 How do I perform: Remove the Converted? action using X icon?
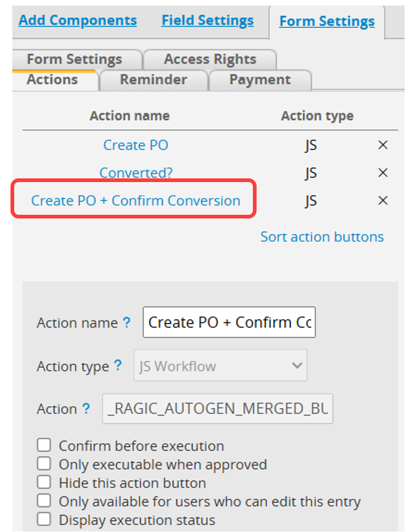click(383, 173)
